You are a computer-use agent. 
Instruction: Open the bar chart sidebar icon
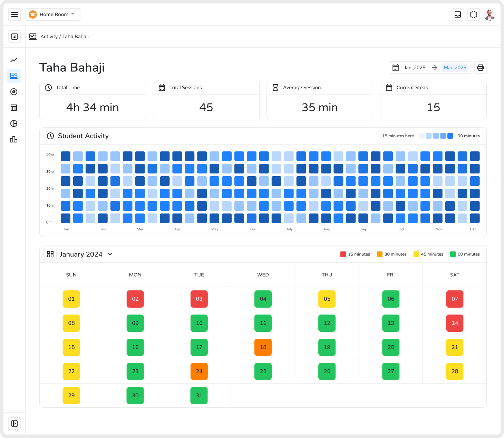pyautogui.click(x=14, y=139)
